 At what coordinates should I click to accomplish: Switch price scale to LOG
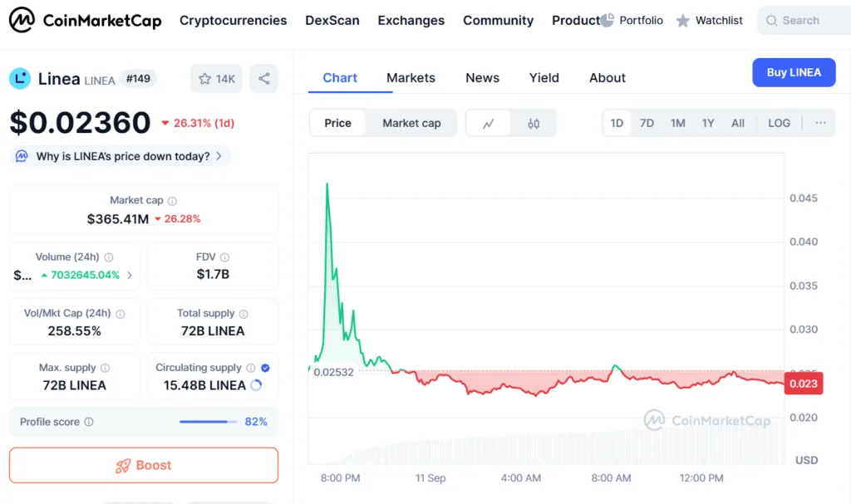click(779, 122)
